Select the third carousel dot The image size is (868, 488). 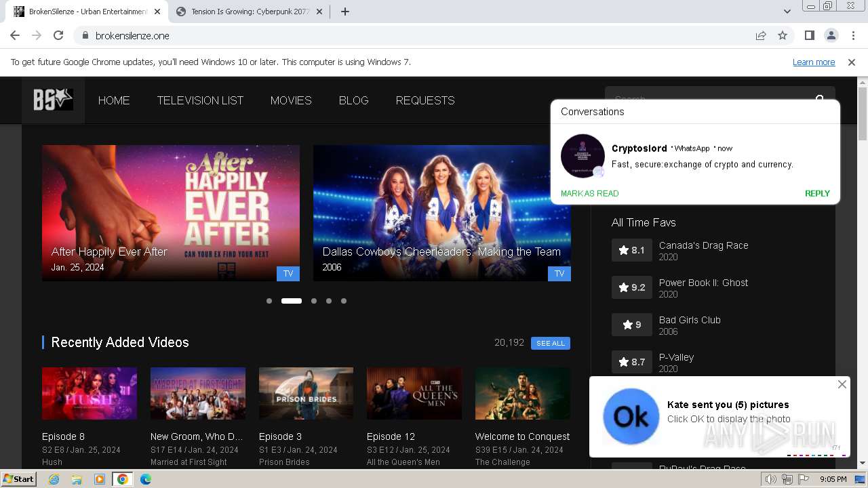pos(314,301)
